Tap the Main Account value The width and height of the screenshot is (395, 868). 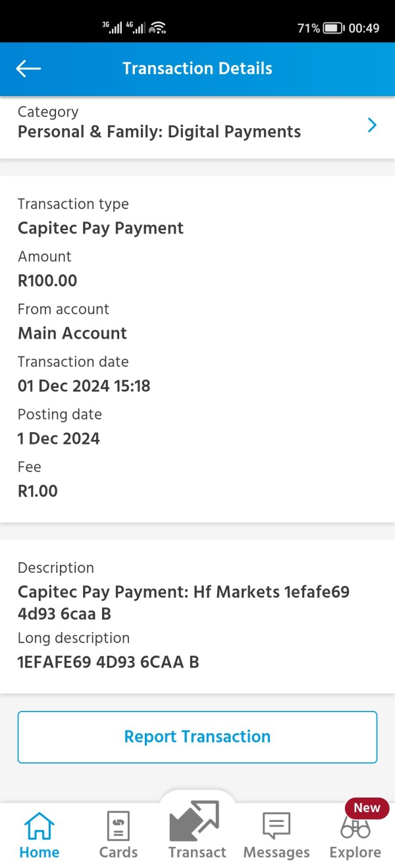tap(72, 333)
